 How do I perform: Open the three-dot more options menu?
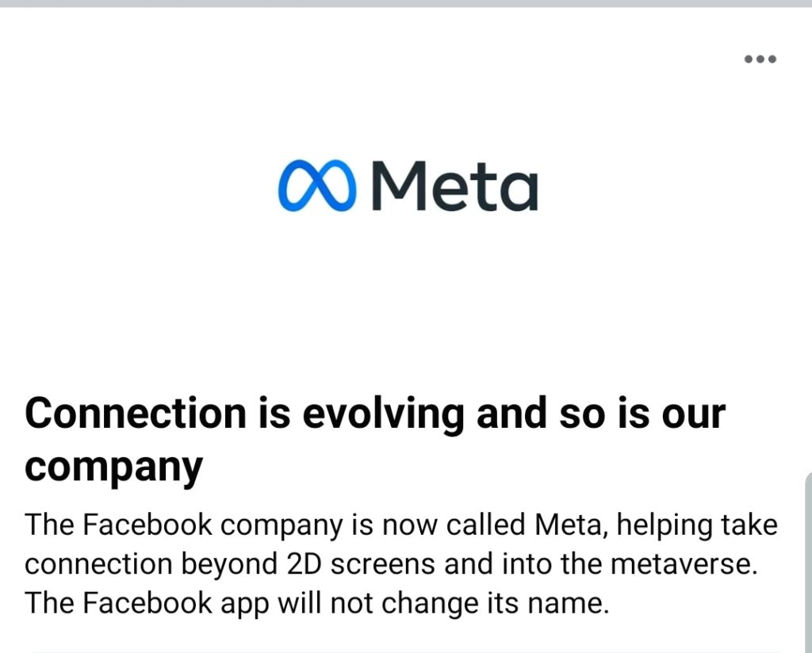(x=760, y=59)
